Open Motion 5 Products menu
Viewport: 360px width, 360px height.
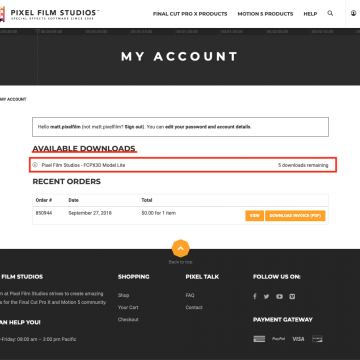click(x=265, y=14)
